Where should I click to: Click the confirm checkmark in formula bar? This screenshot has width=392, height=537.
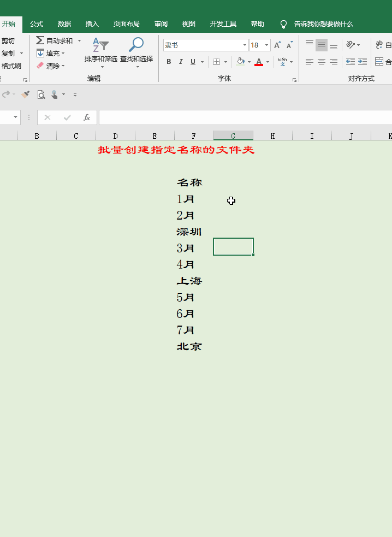pyautogui.click(x=67, y=117)
